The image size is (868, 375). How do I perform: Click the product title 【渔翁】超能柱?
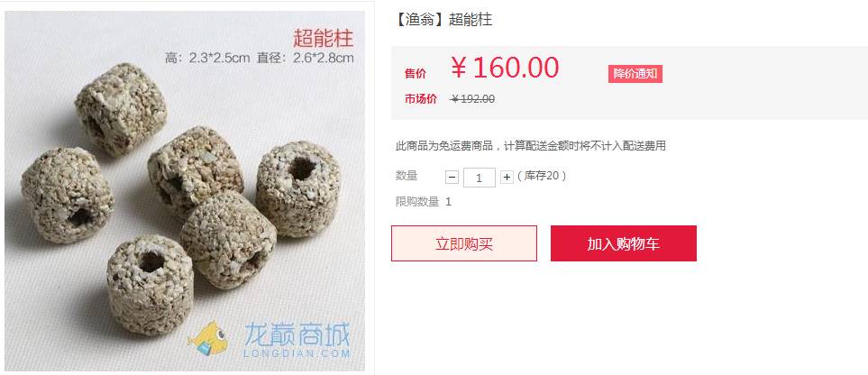[x=443, y=20]
